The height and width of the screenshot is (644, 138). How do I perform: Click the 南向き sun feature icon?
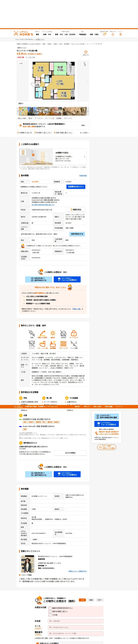(53, 334)
